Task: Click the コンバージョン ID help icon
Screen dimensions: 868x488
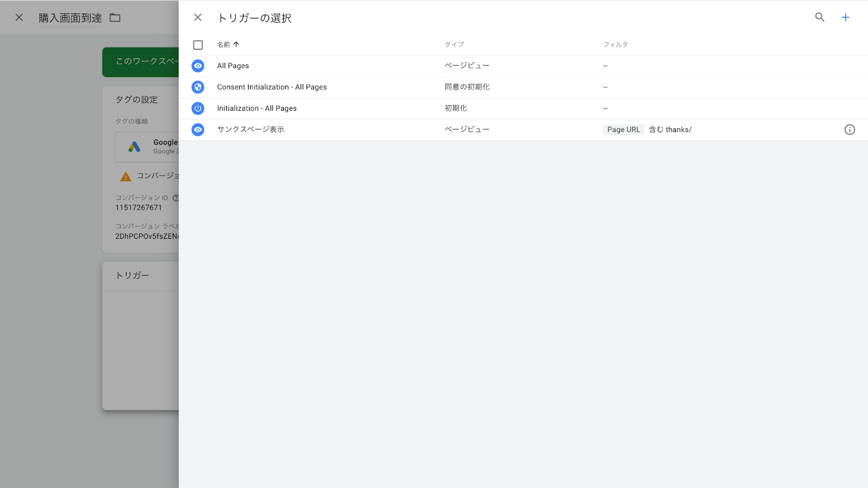Action: click(176, 198)
